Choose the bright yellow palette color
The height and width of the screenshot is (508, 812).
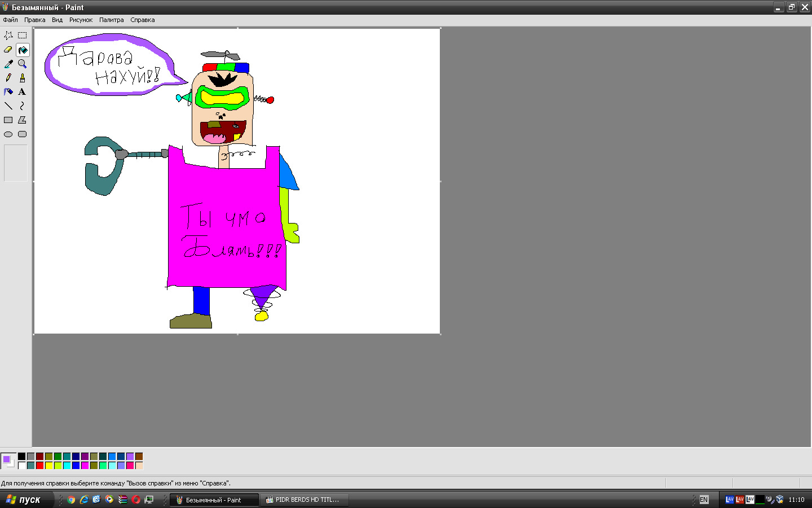tap(48, 466)
